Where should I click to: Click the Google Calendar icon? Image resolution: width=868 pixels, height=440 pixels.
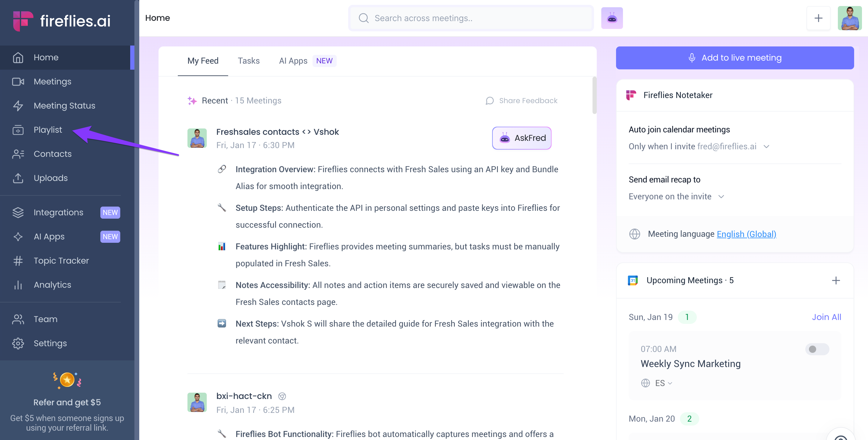point(633,280)
